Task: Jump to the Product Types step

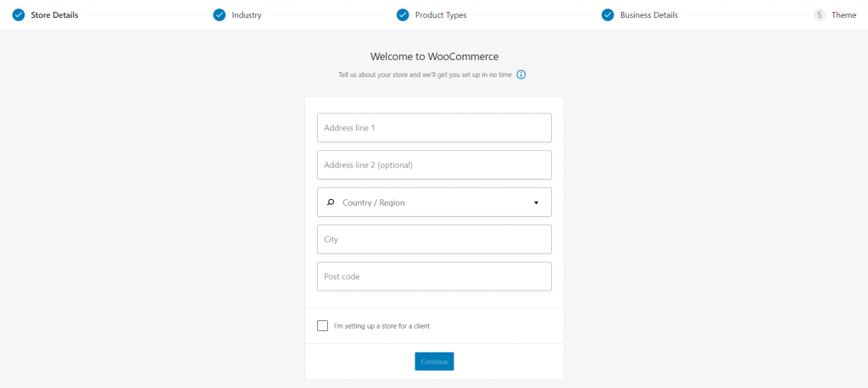Action: (x=441, y=15)
